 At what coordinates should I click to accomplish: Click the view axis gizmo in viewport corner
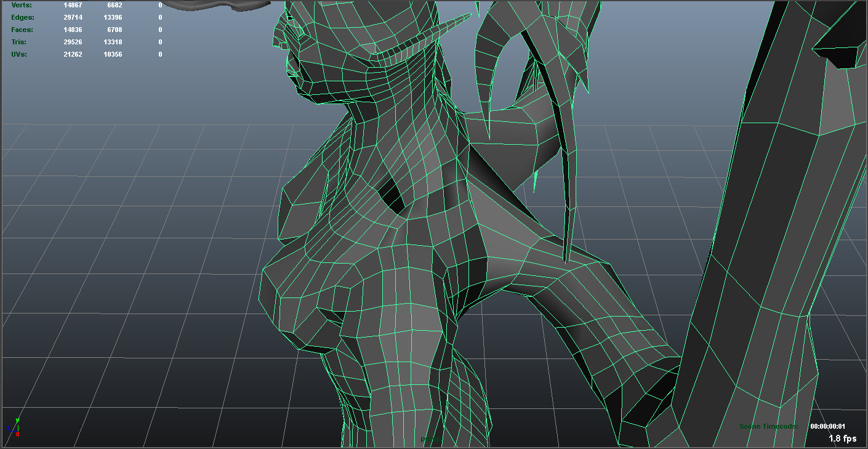16,429
